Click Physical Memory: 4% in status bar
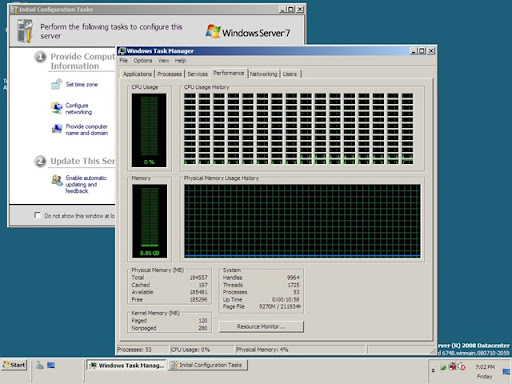The width and height of the screenshot is (512, 384). pyautogui.click(x=262, y=350)
